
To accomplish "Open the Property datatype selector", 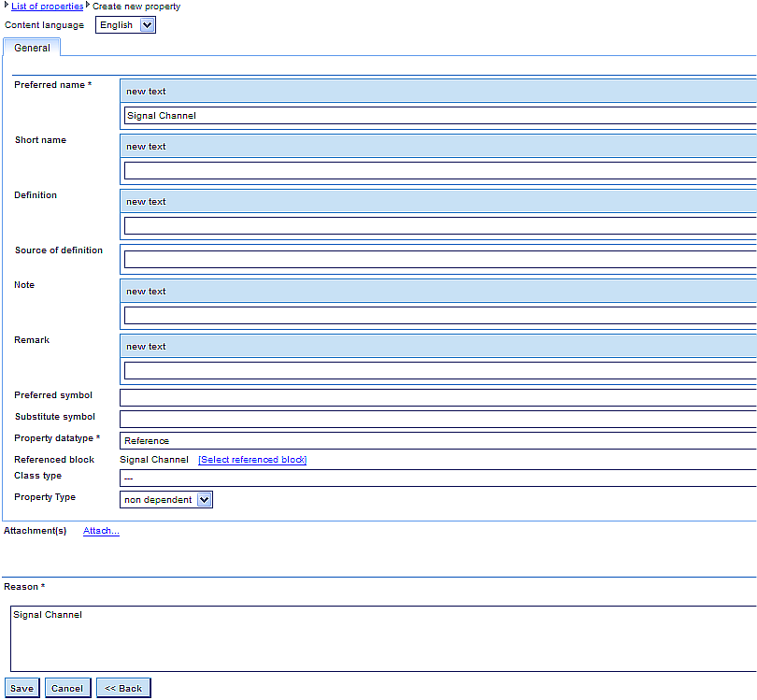I will tap(439, 441).
